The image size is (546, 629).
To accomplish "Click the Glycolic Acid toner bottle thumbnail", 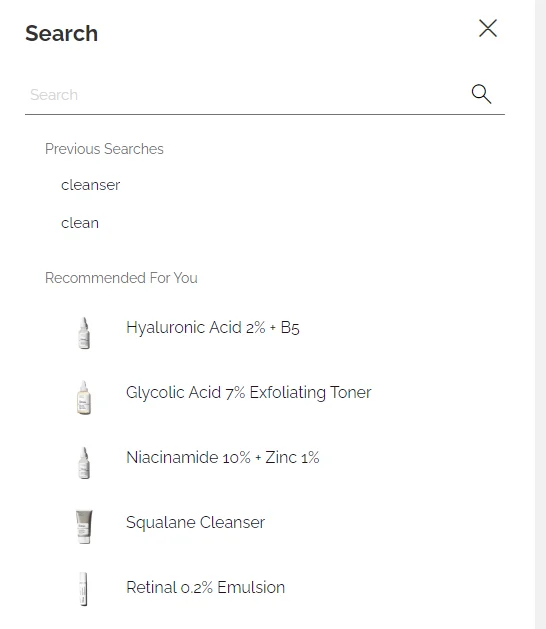I will coord(84,398).
